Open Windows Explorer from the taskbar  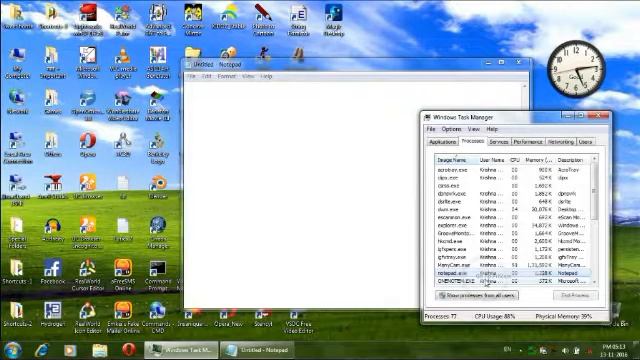click(x=99, y=350)
